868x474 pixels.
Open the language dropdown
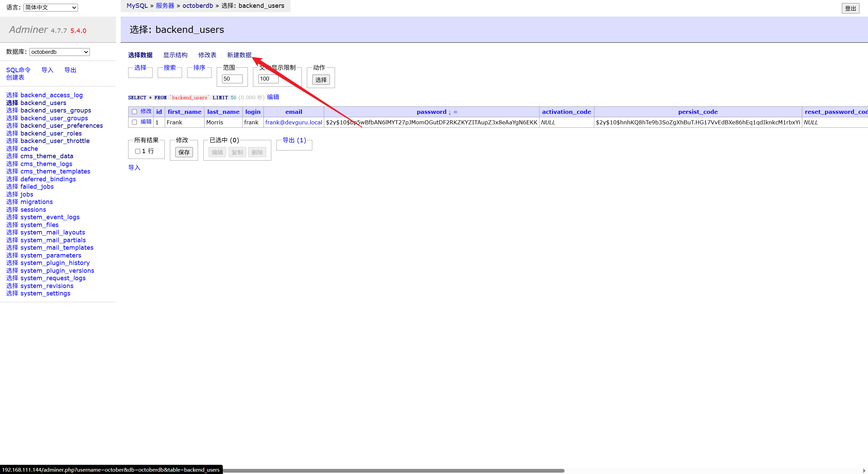click(51, 7)
